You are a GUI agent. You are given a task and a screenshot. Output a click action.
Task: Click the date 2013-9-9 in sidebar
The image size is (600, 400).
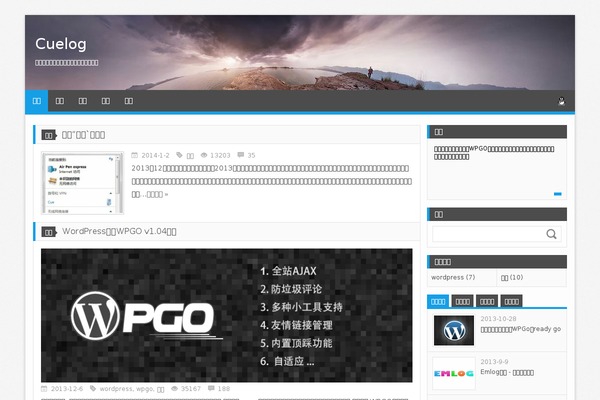click(494, 362)
